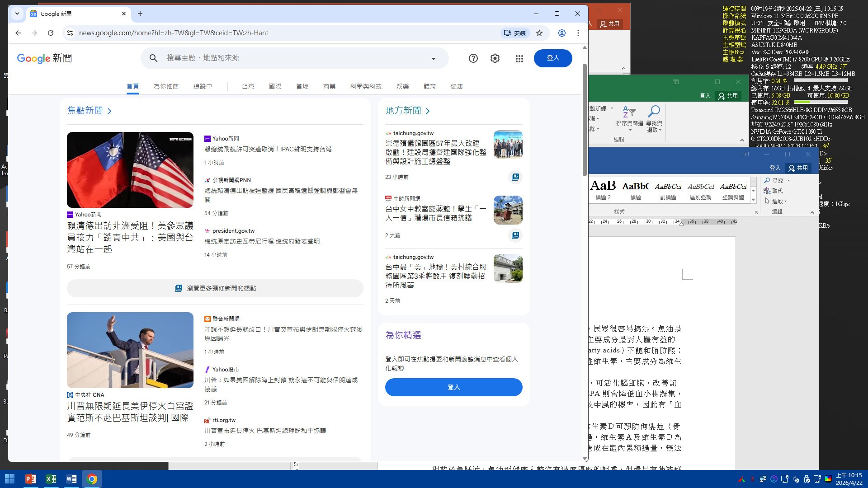The image size is (868, 488).
Task: Bookmark this page with star icon
Action: (539, 33)
